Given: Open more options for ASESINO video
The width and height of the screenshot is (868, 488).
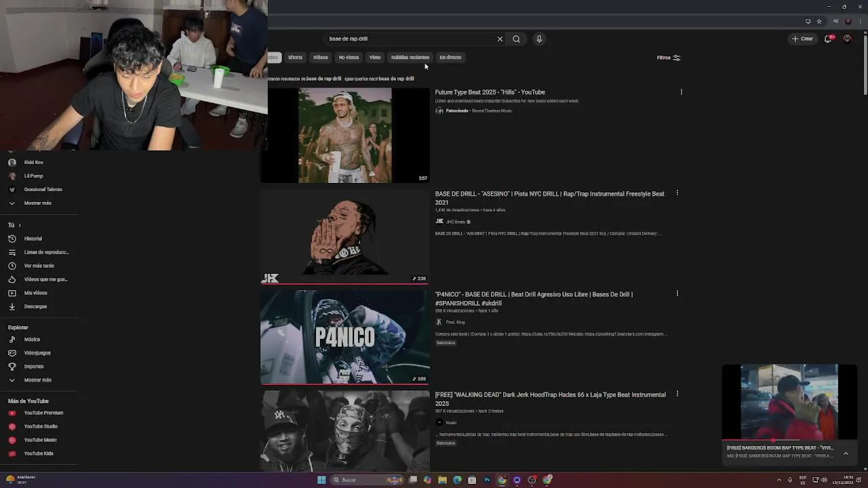Looking at the screenshot, I should (x=677, y=193).
